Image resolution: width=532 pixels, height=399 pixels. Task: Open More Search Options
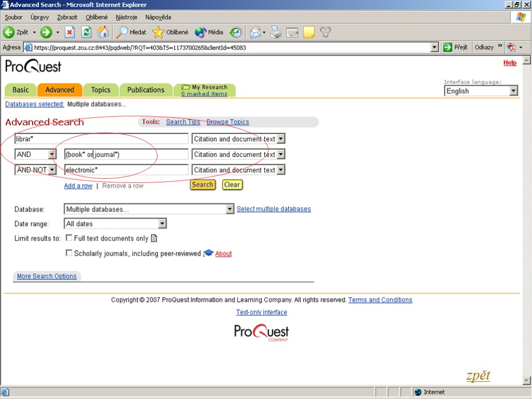[x=47, y=276]
